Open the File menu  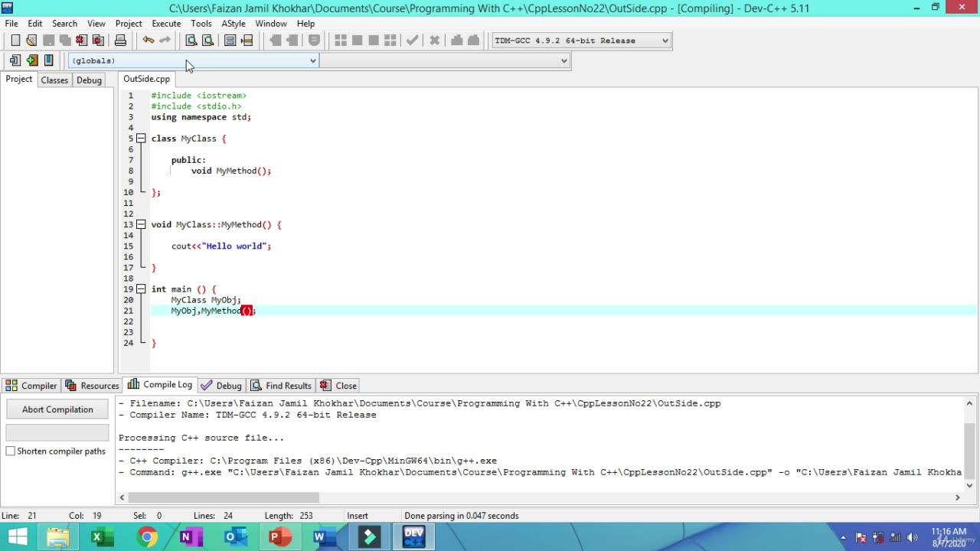click(11, 24)
